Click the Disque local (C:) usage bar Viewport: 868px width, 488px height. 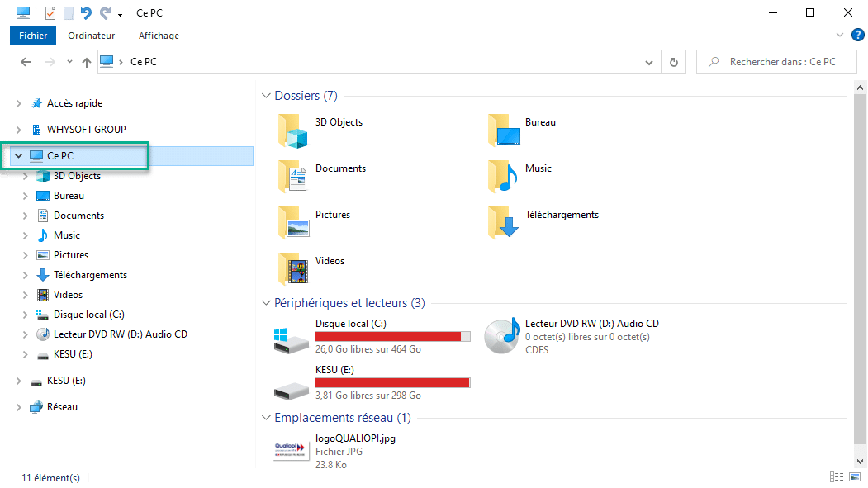point(392,337)
